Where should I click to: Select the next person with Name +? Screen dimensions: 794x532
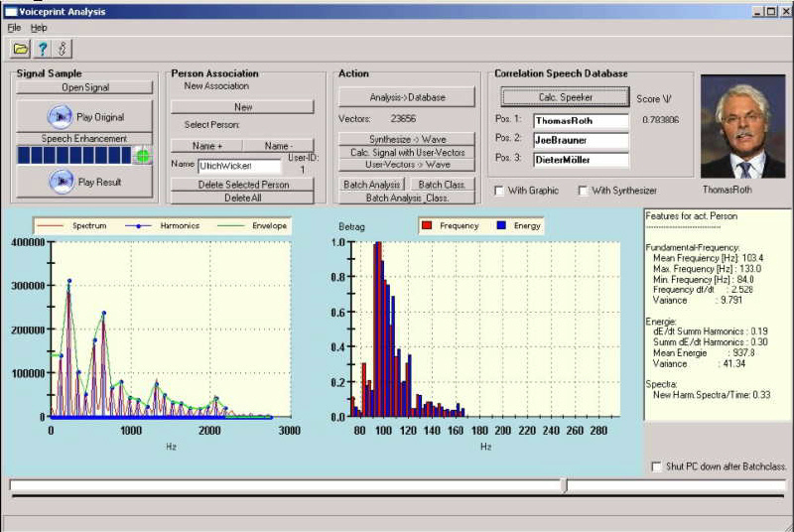(207, 146)
